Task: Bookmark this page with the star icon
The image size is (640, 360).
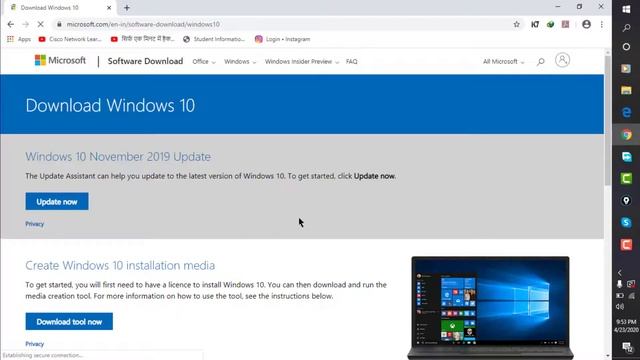Action: click(x=517, y=24)
